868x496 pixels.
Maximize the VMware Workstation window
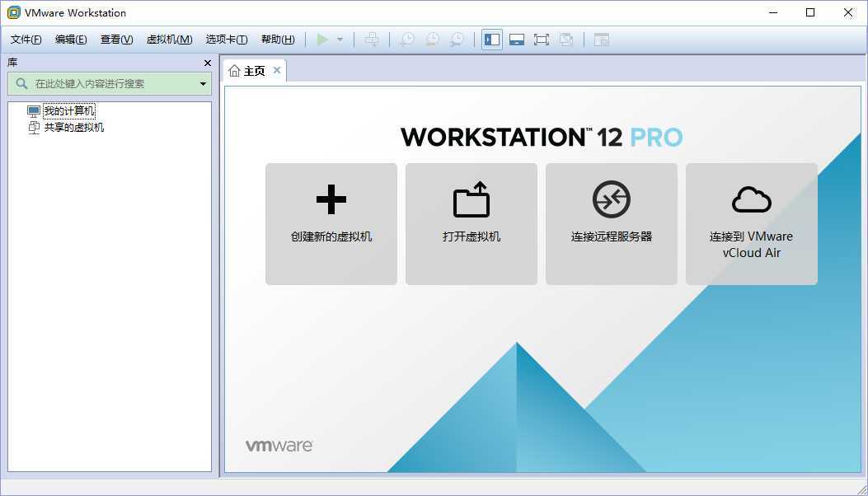click(x=810, y=12)
